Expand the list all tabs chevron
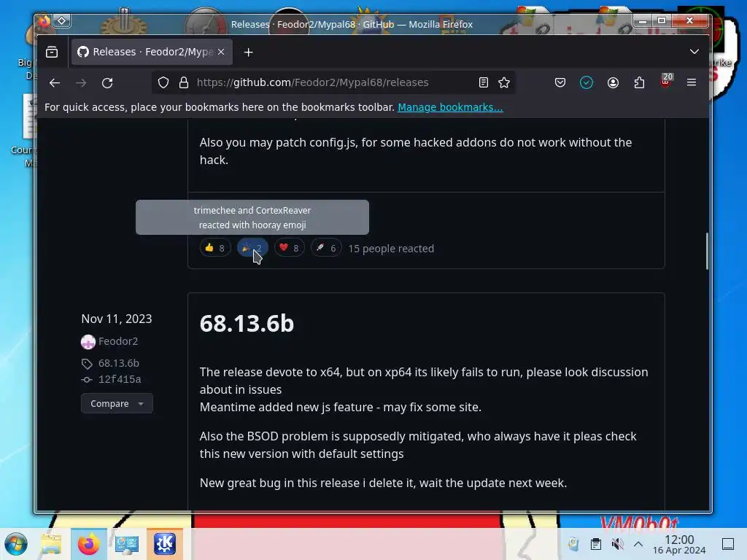 pos(694,52)
